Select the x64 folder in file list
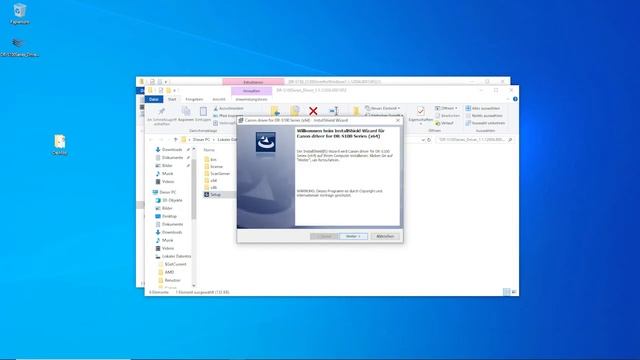 click(211, 180)
